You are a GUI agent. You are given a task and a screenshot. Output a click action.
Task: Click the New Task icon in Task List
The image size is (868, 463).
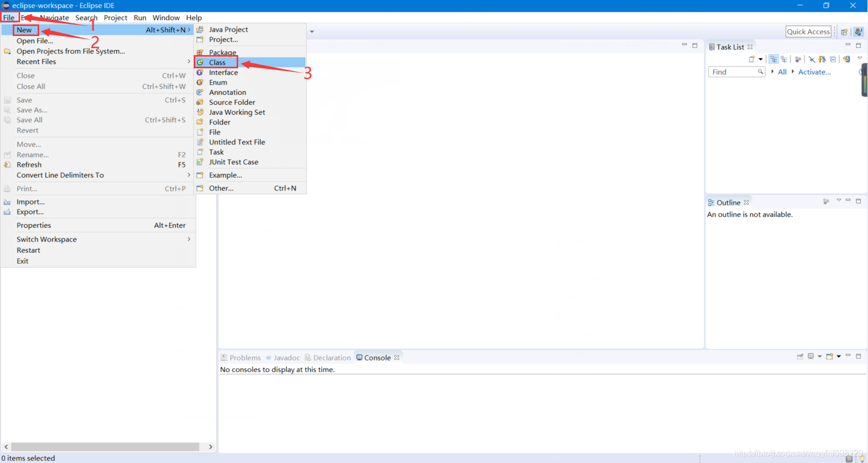click(x=752, y=59)
